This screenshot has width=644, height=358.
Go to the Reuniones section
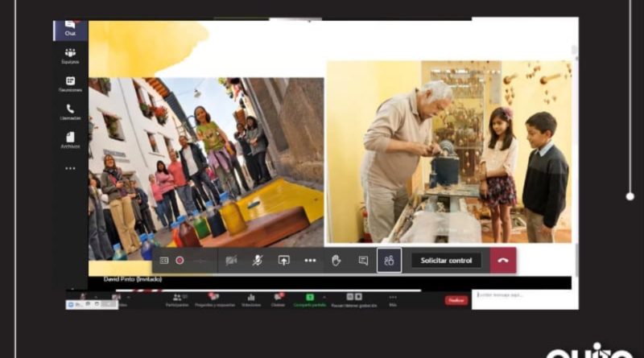coord(70,84)
